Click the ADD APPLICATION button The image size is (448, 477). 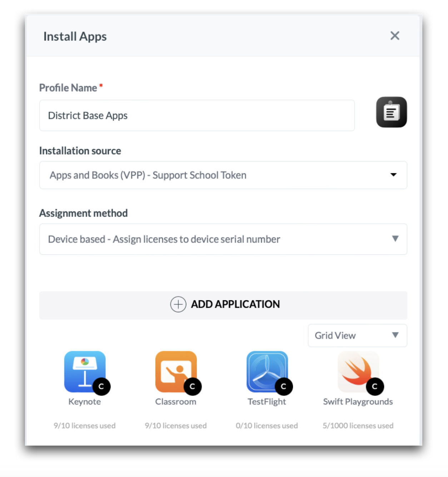coord(223,305)
